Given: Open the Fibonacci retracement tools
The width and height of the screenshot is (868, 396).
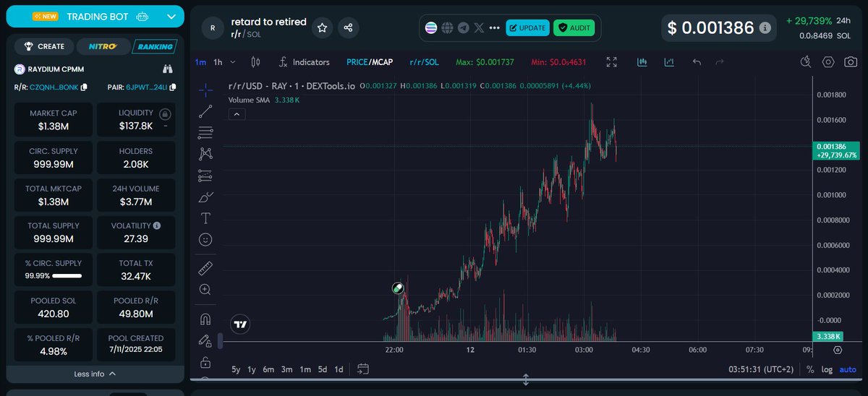Looking at the screenshot, I should click(205, 132).
